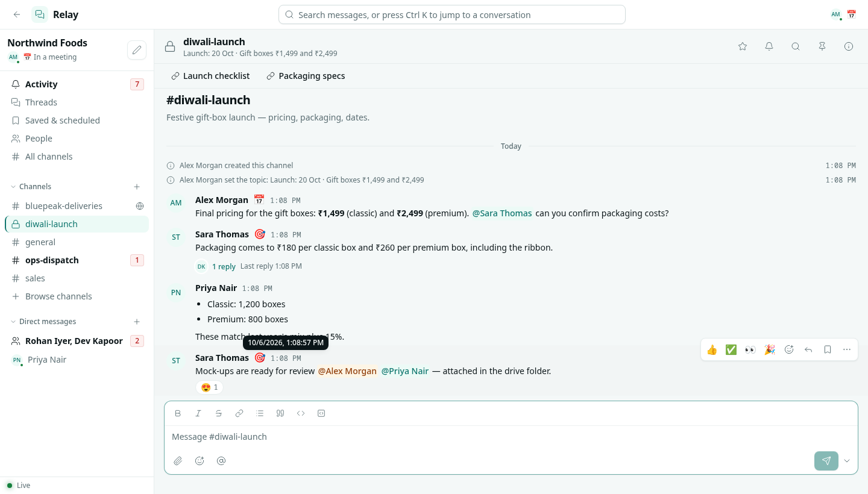
Task: Open channel details info icon
Action: pyautogui.click(x=849, y=46)
